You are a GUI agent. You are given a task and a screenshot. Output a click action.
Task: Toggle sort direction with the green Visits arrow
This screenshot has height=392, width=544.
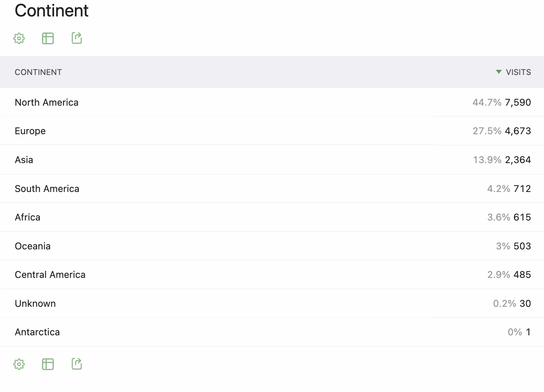pyautogui.click(x=499, y=72)
